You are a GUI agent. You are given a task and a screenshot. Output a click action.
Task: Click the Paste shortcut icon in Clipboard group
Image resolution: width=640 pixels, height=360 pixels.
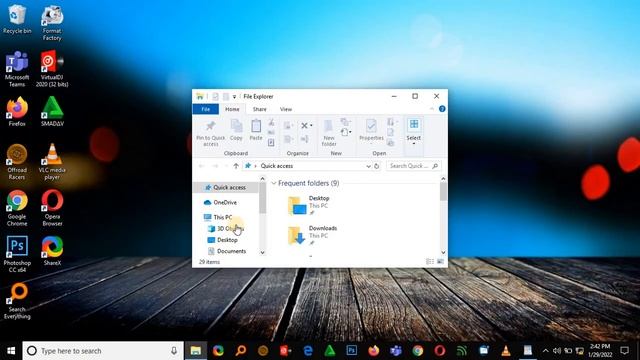tap(271, 142)
